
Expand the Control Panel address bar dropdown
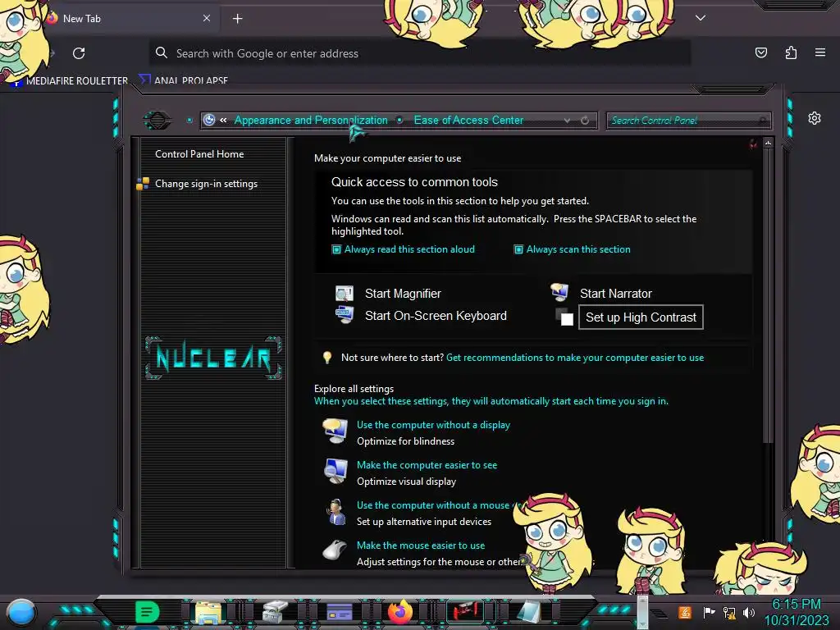click(x=568, y=121)
